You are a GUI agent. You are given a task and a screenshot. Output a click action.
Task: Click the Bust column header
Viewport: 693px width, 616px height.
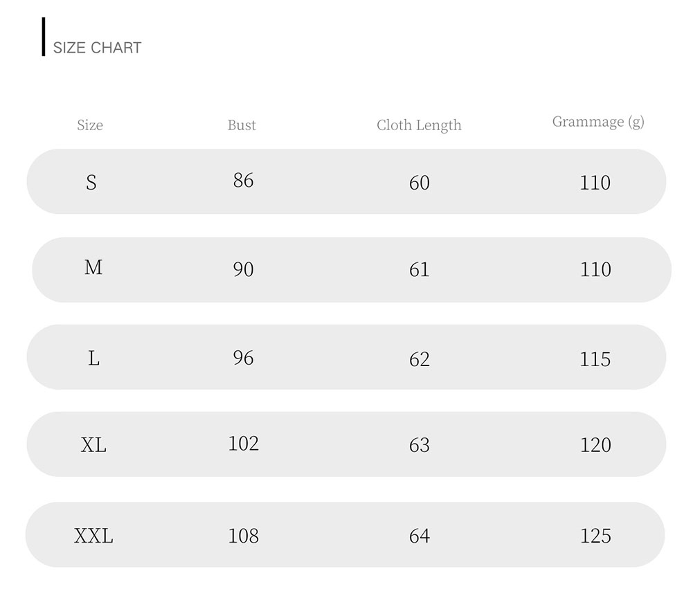point(242,125)
